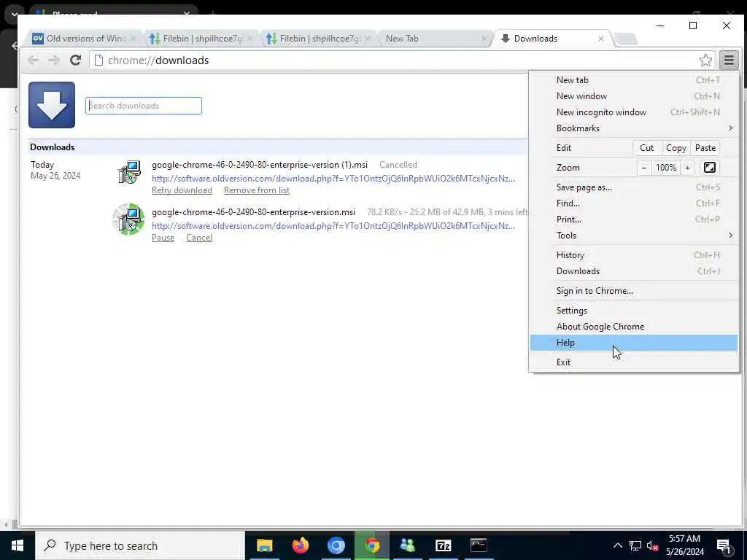Image resolution: width=747 pixels, height=560 pixels.
Task: Open the notification center icon
Action: (x=724, y=546)
